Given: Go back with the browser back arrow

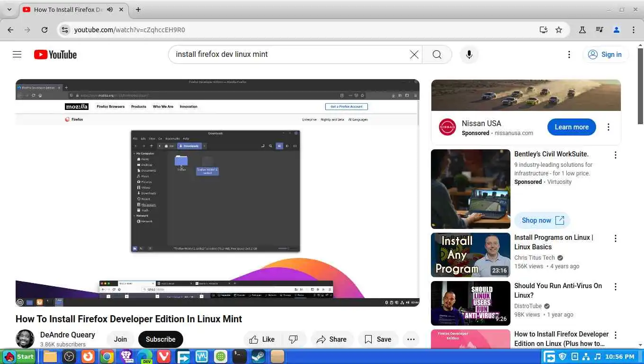Looking at the screenshot, I should tap(10, 29).
